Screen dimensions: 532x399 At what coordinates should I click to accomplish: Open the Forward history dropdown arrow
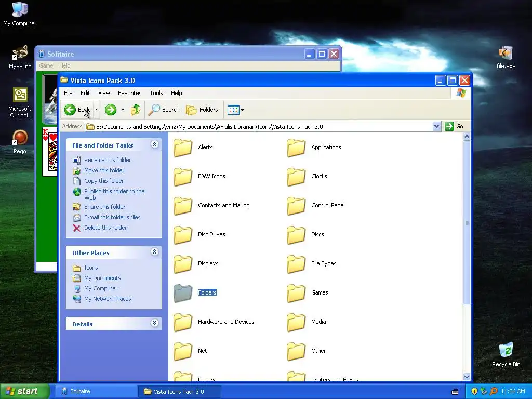pos(123,110)
